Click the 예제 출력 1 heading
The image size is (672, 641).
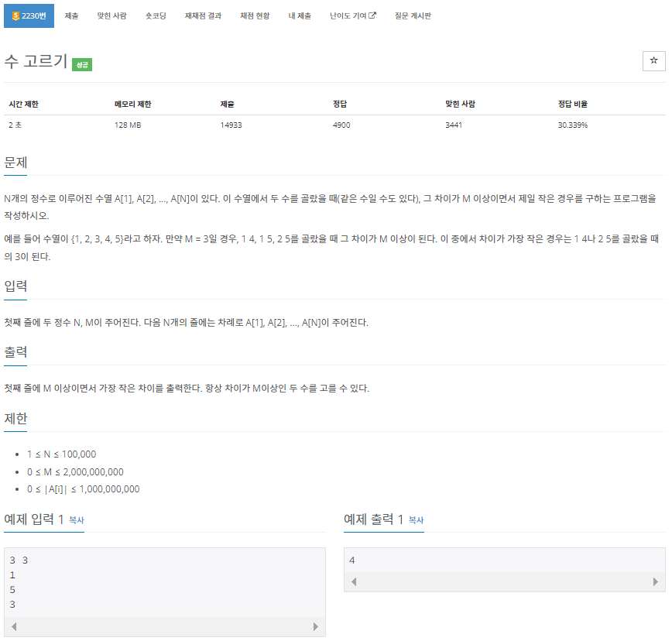374,519
